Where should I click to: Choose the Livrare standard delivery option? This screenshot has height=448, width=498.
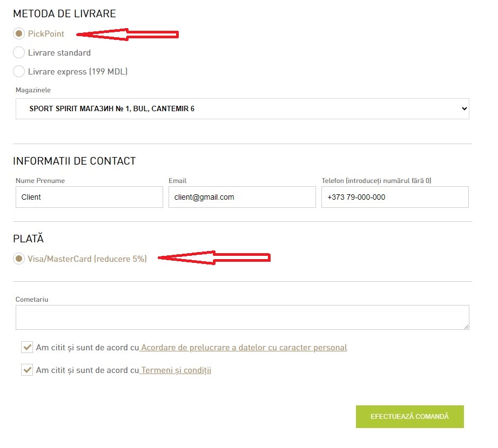click(x=19, y=53)
